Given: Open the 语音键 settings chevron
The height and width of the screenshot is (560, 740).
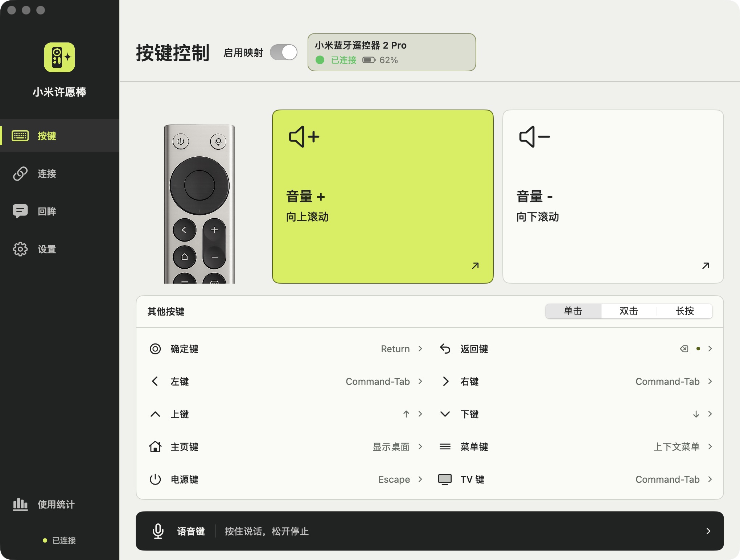Looking at the screenshot, I should [x=708, y=531].
